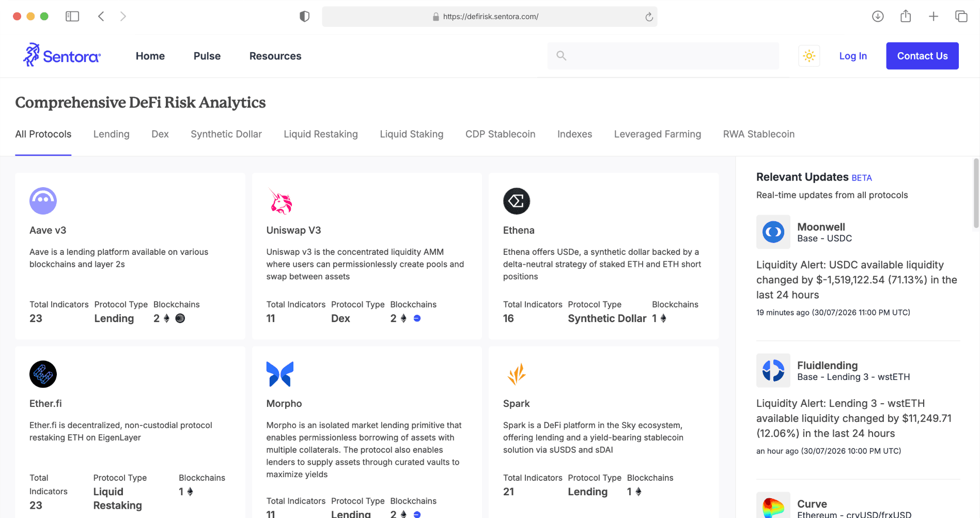Open the Ethena protocol icon
The height and width of the screenshot is (518, 980).
coord(517,201)
